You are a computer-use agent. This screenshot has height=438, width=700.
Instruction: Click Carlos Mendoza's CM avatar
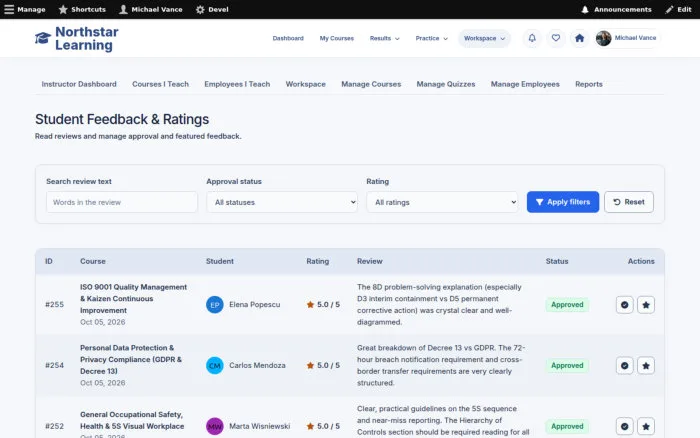(x=215, y=366)
